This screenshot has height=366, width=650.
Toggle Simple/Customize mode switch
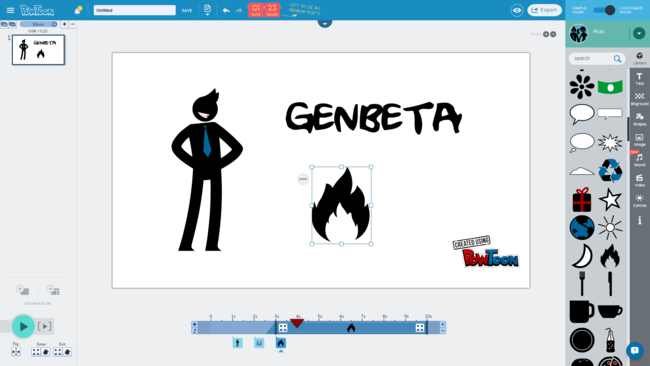604,10
